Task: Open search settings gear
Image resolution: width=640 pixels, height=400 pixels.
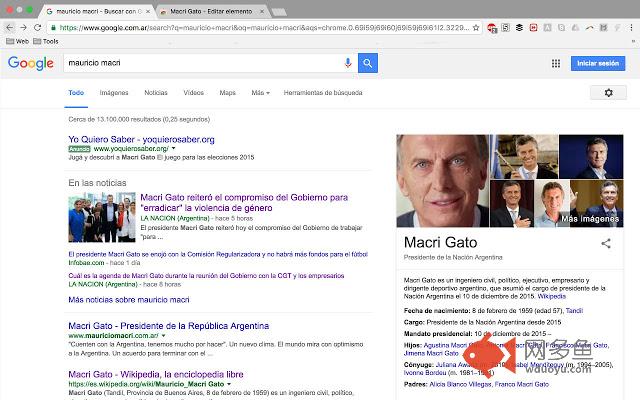Action: click(608, 93)
